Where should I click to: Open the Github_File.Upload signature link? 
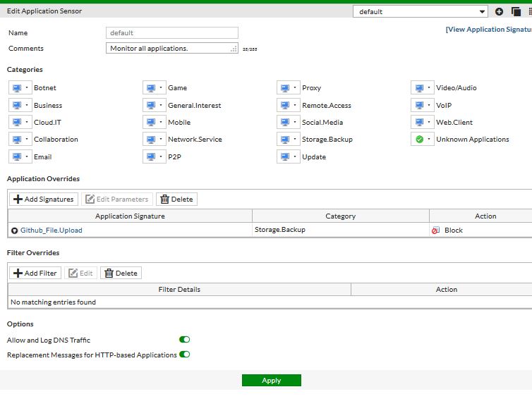tap(51, 230)
